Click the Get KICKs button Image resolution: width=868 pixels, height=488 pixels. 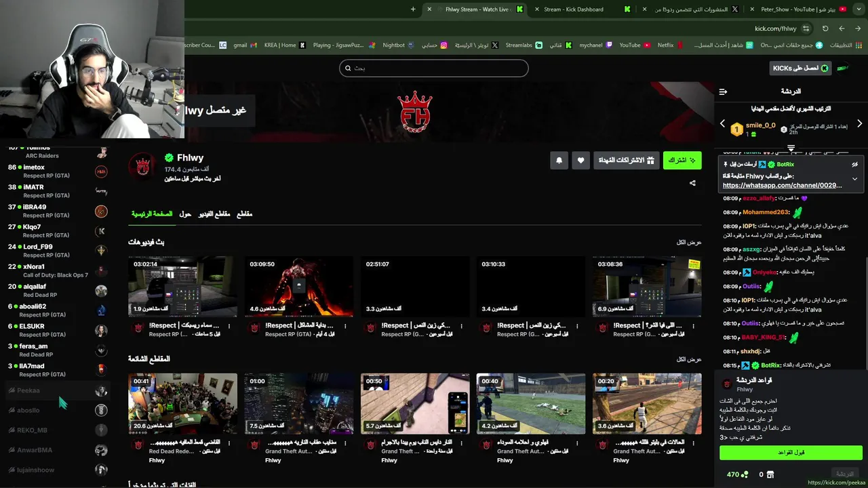800,68
